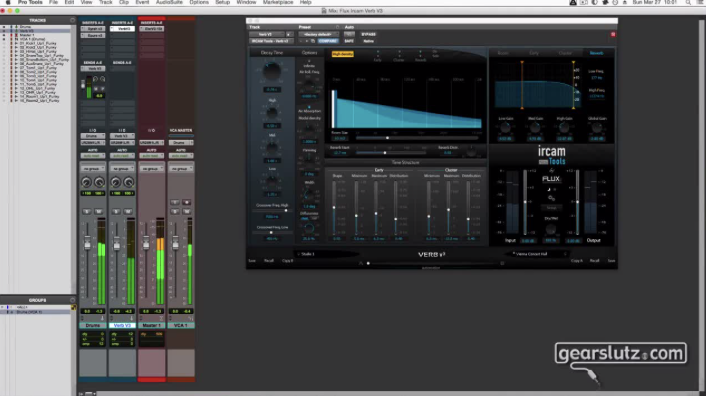The height and width of the screenshot is (396, 706).
Task: Select the Verb V3 channel name label
Action: (122, 325)
